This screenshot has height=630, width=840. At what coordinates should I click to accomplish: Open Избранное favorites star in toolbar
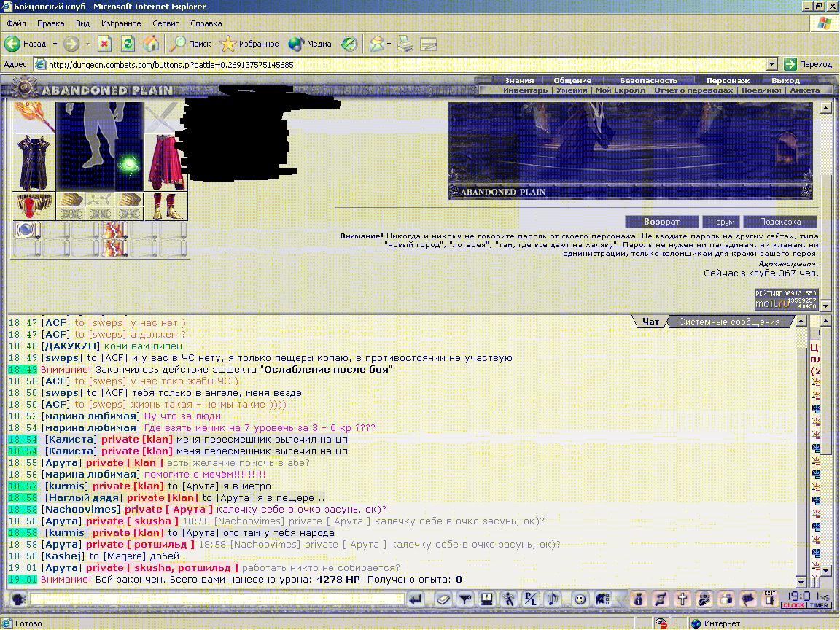click(249, 44)
